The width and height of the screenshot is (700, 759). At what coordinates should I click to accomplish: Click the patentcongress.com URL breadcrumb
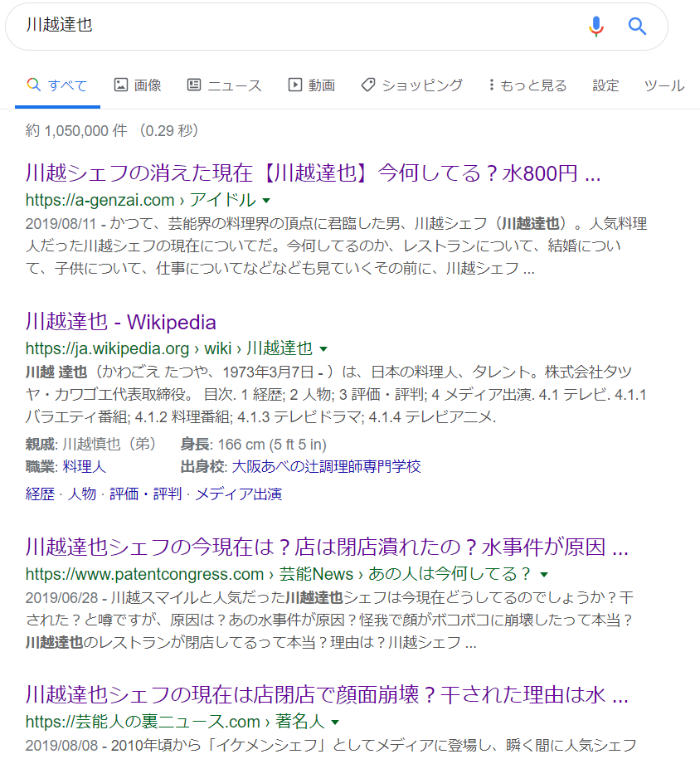click(278, 574)
